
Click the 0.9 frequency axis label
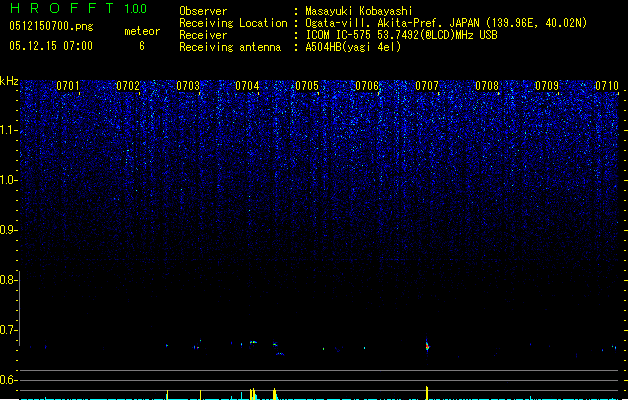click(x=8, y=230)
